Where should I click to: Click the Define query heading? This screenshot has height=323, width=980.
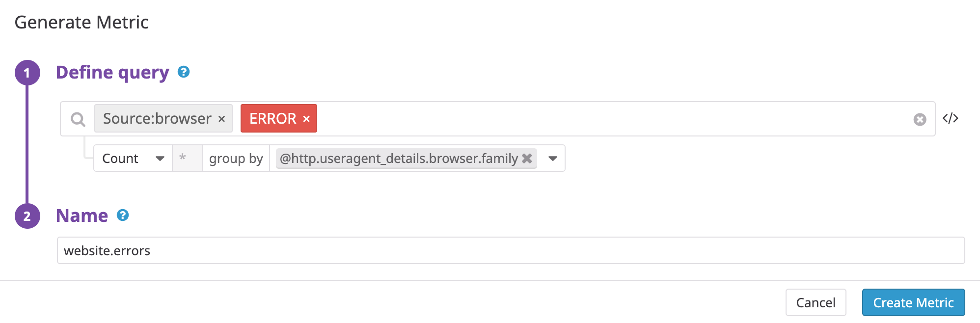point(114,72)
